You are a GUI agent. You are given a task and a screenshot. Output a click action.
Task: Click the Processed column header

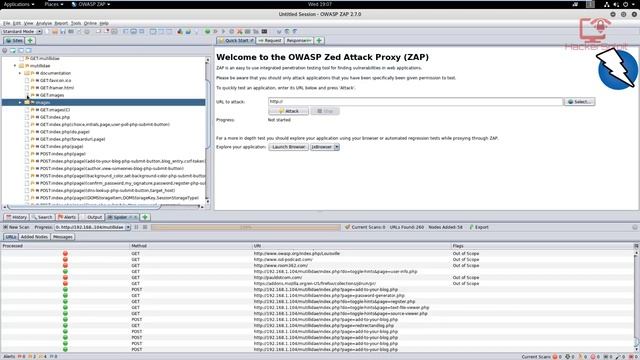point(65,246)
